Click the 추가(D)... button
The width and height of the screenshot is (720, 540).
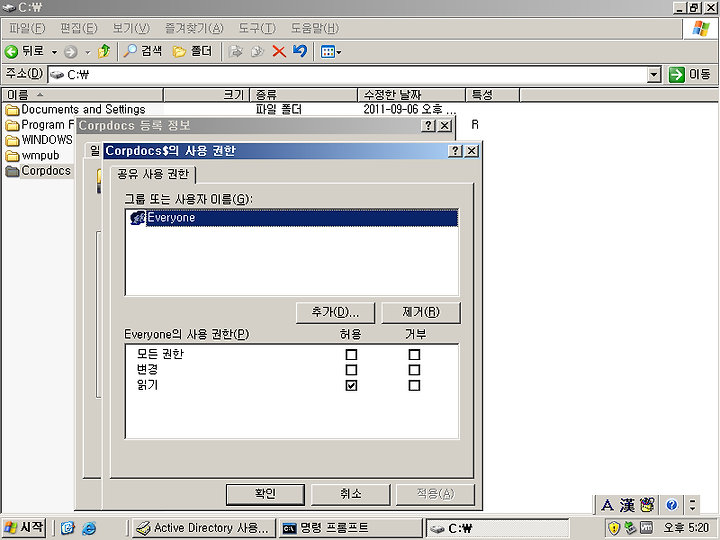[x=335, y=312]
